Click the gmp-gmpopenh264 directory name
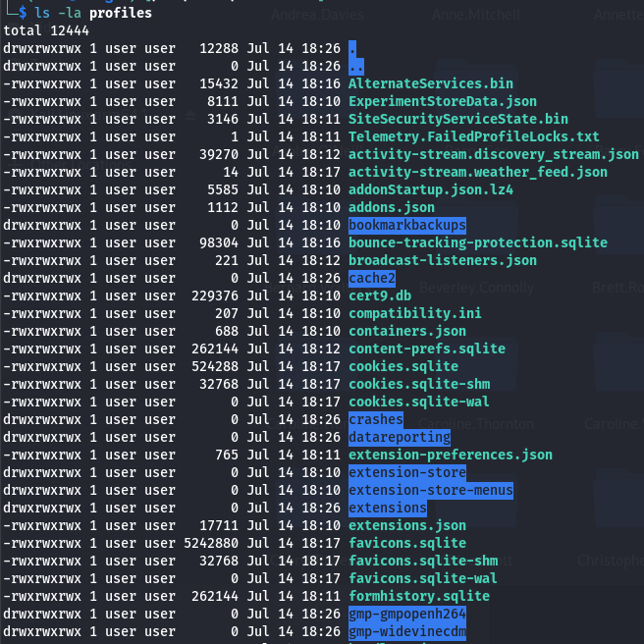This screenshot has width=644, height=644. [407, 614]
